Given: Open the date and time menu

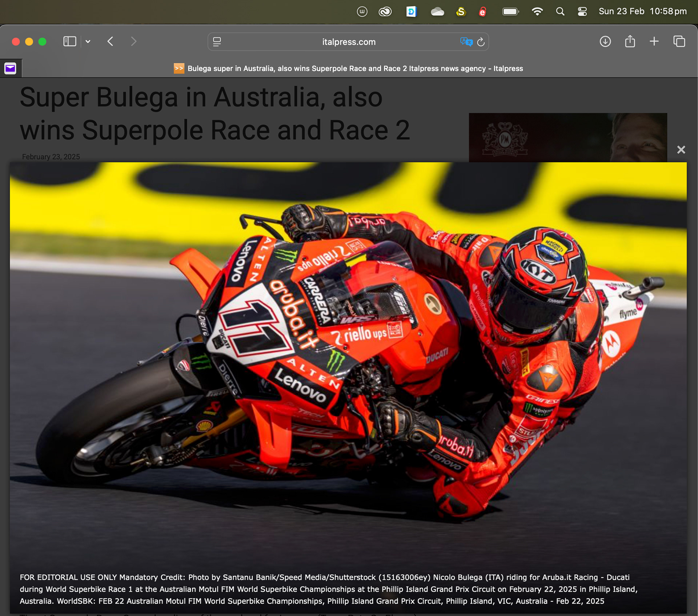Looking at the screenshot, I should [642, 11].
